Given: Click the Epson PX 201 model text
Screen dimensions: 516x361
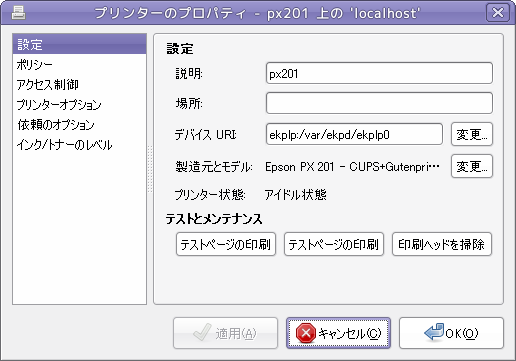Looking at the screenshot, I should (352, 167).
